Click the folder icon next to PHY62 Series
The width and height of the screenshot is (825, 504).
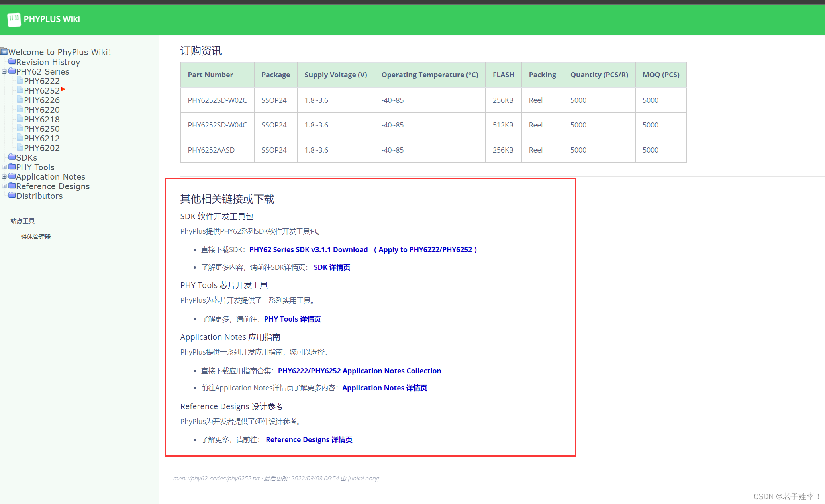12,71
